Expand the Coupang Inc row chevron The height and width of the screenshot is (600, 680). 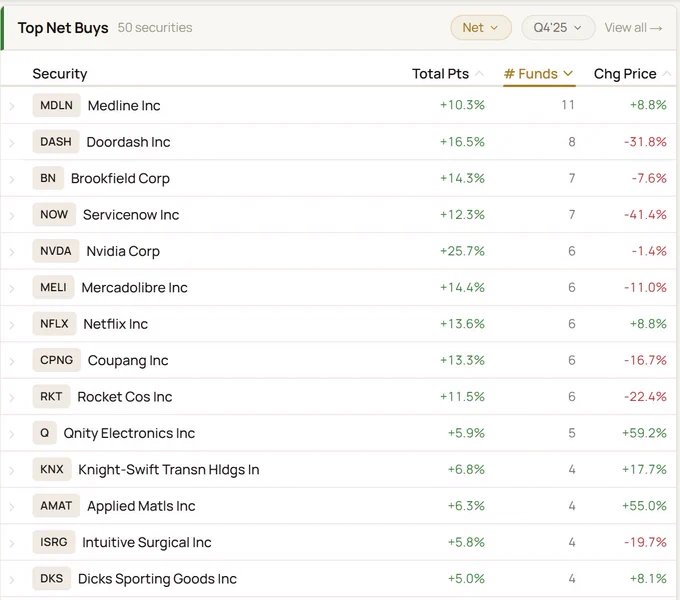pyautogui.click(x=12, y=361)
